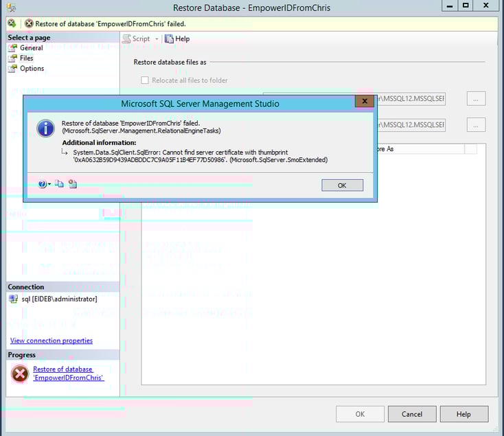Click the sql [EIDEB\administrator] connection text
504x436 pixels.
59,299
